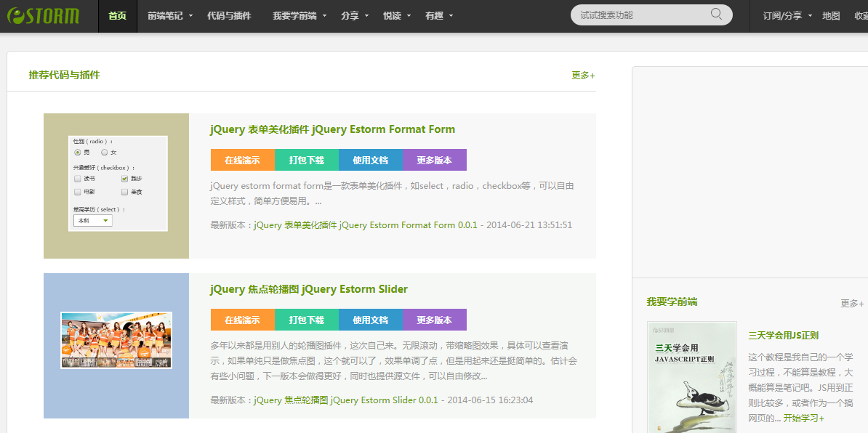The image size is (868, 433).
Task: Click 在线演示 for Format Form
Action: pyautogui.click(x=243, y=160)
